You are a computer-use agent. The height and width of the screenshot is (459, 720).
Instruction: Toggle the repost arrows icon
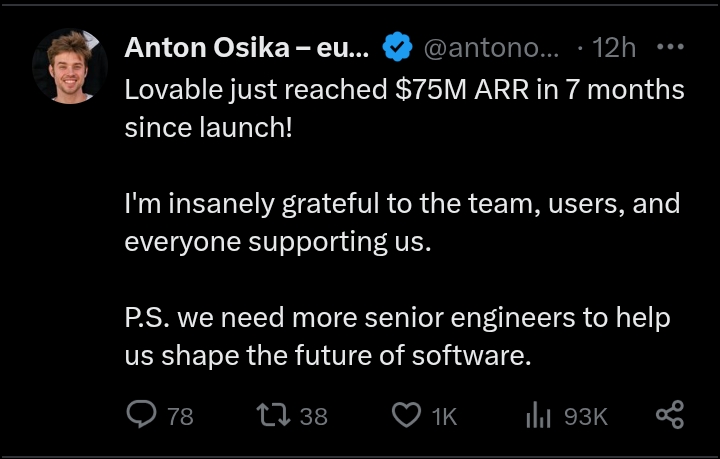(272, 415)
